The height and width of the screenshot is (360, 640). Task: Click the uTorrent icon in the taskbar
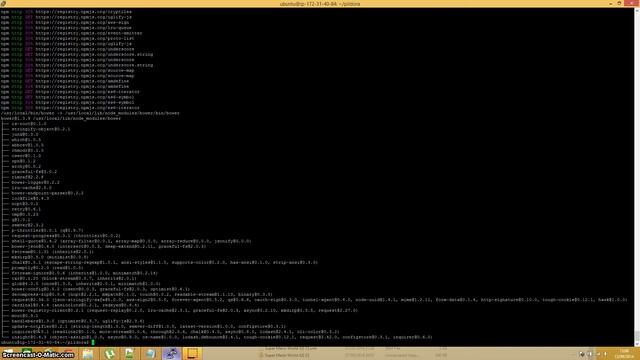coord(109,353)
